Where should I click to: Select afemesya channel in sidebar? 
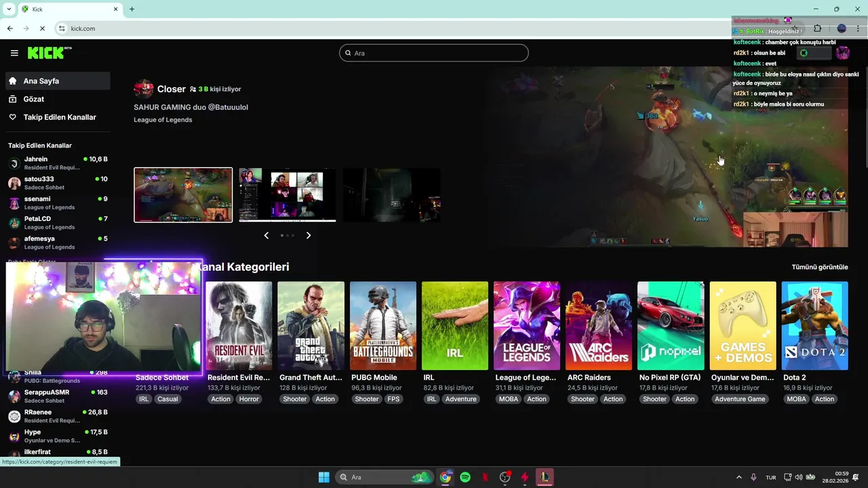[x=58, y=242]
